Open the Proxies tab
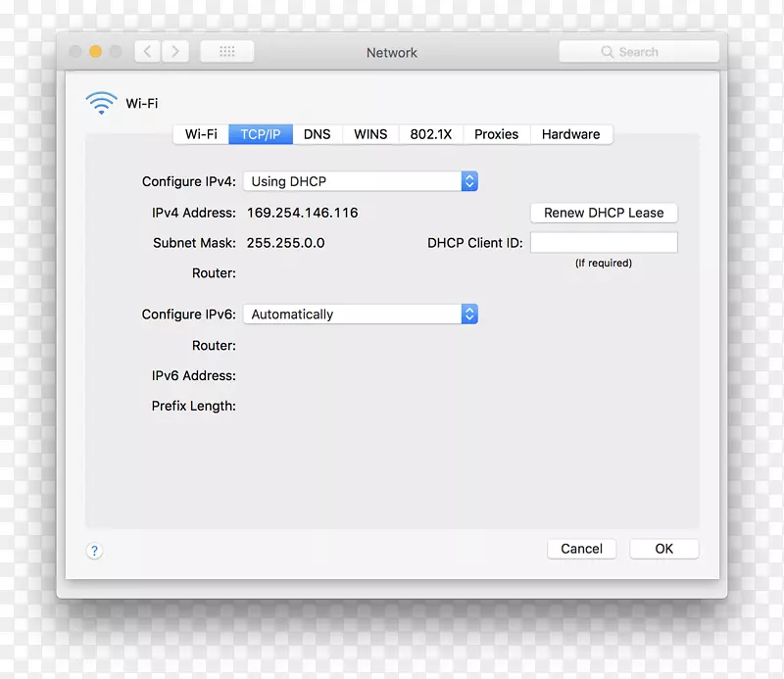 click(x=496, y=134)
